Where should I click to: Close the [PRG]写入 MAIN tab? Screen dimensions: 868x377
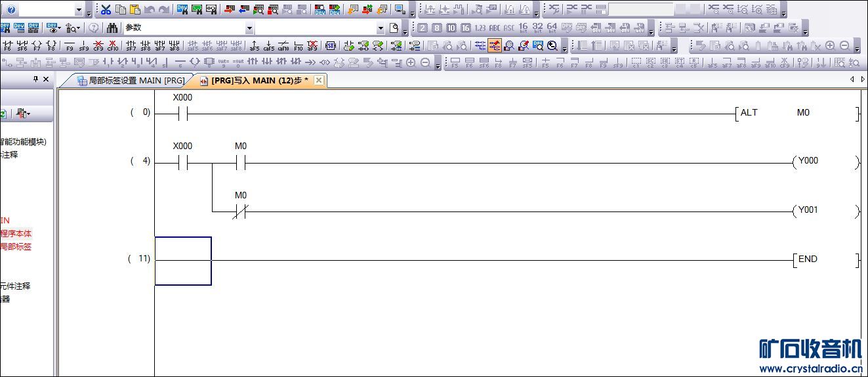coord(318,80)
